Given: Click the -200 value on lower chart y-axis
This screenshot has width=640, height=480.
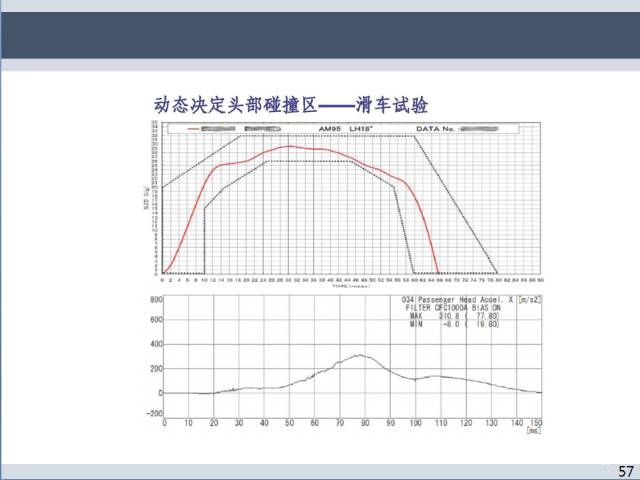Looking at the screenshot, I should point(154,413).
